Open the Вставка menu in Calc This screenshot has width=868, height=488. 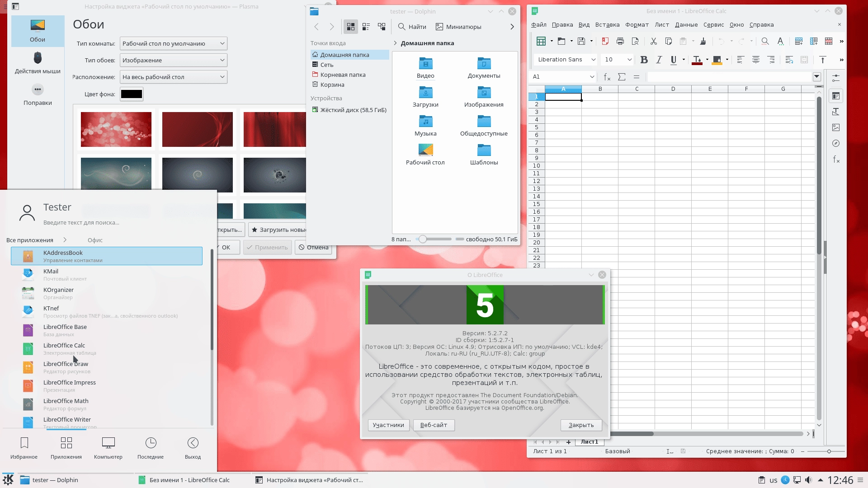click(607, 25)
